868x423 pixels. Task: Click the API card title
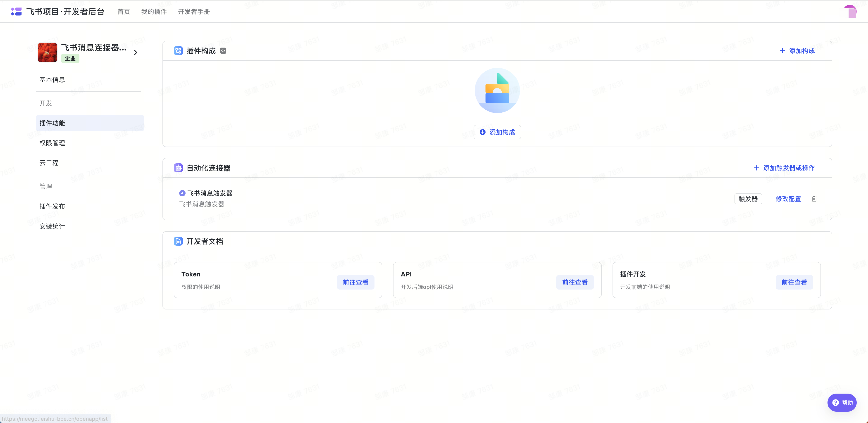(406, 274)
